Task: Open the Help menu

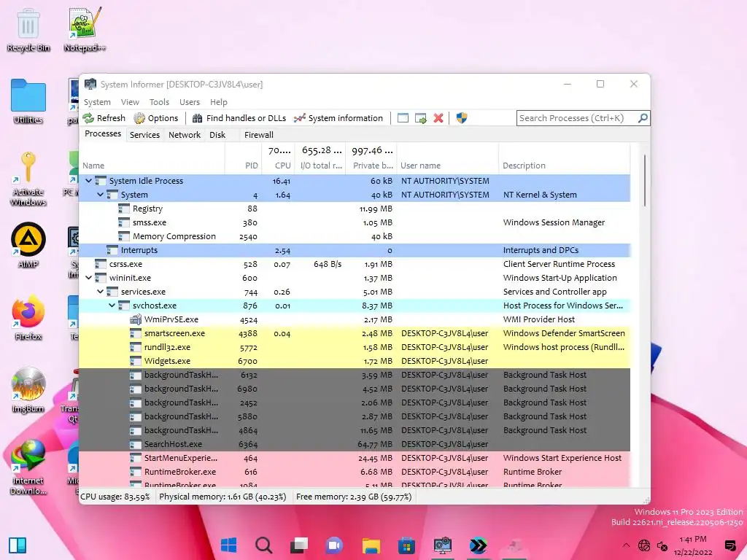Action: [x=219, y=102]
